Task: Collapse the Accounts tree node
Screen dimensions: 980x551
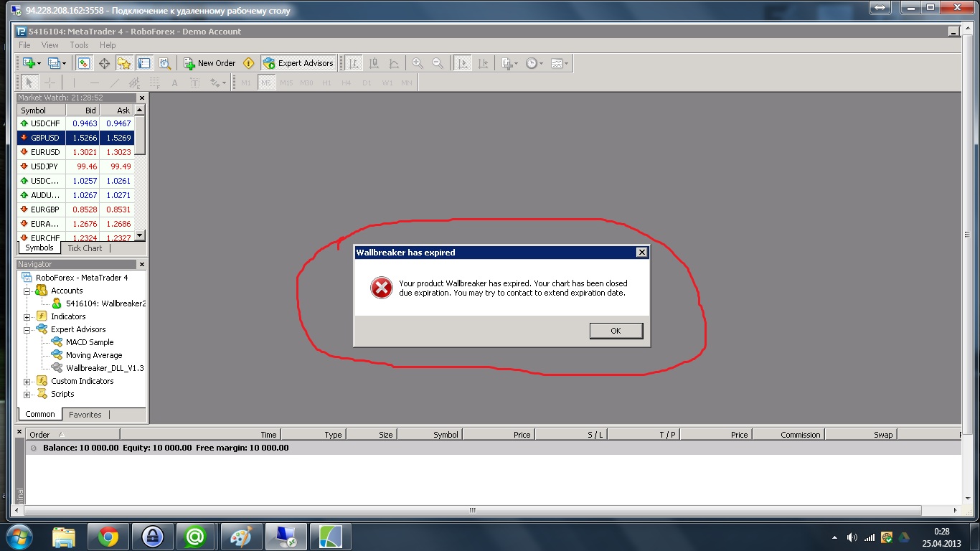Action: pos(27,291)
